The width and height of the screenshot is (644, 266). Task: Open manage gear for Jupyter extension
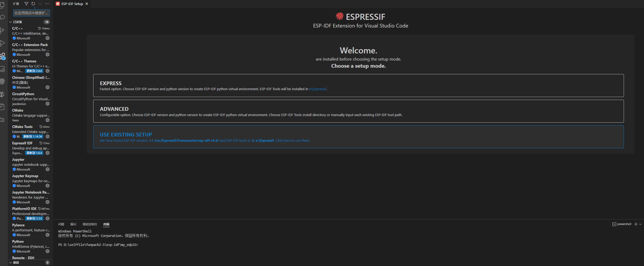coord(48,169)
